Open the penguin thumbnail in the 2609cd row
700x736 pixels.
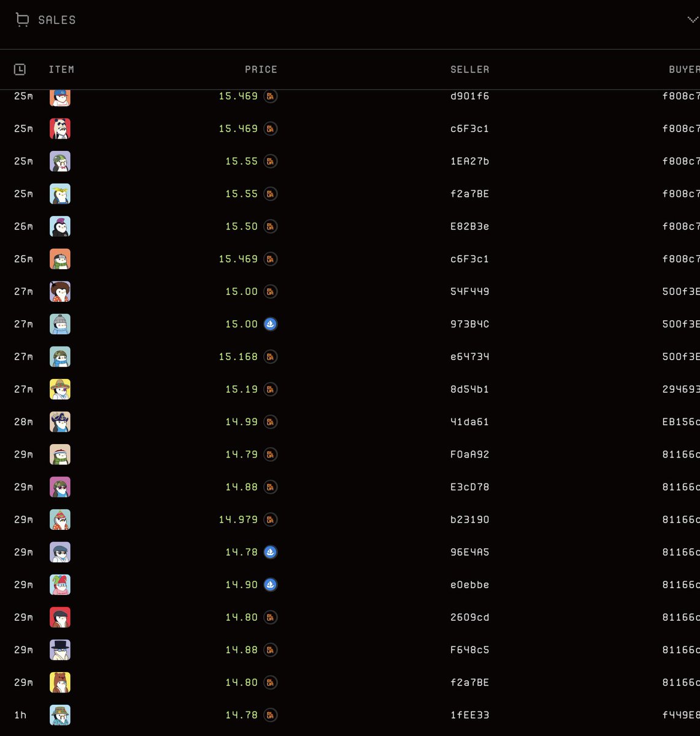tap(60, 617)
